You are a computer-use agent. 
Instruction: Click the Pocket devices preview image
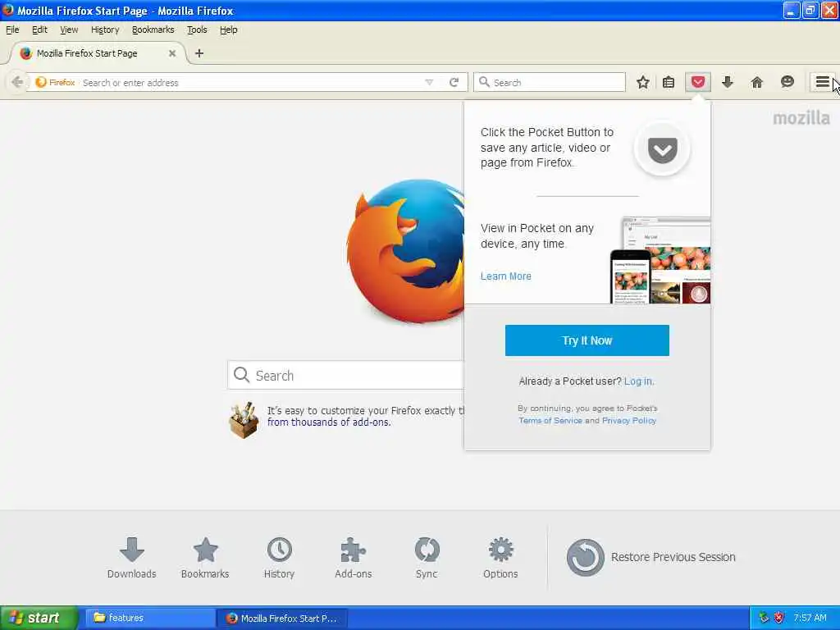pos(660,260)
